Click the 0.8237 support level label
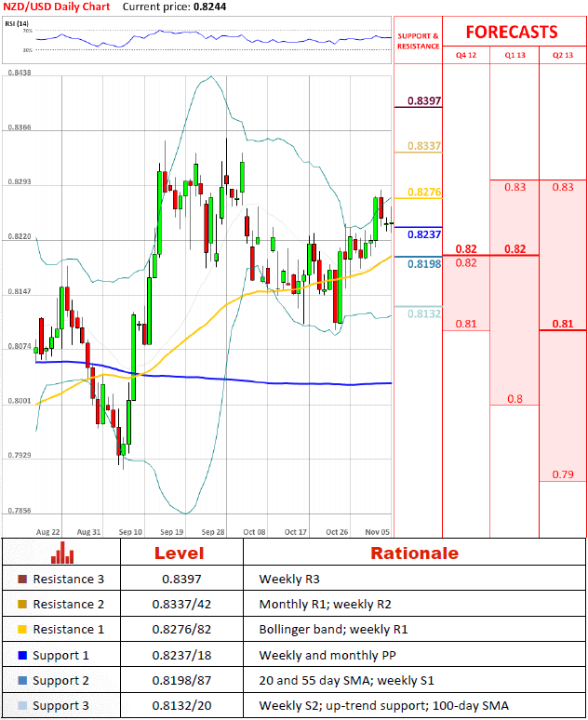This screenshot has height=720, width=588. click(x=424, y=234)
